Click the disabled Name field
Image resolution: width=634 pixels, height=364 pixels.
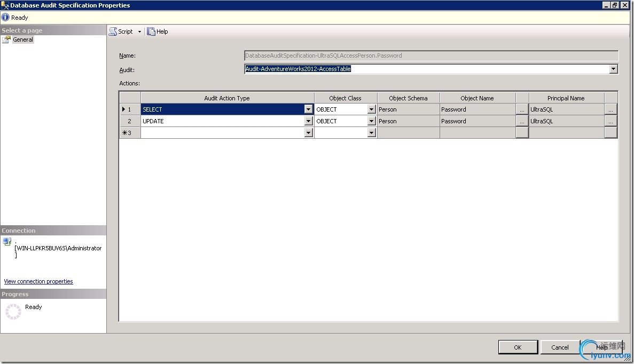431,56
